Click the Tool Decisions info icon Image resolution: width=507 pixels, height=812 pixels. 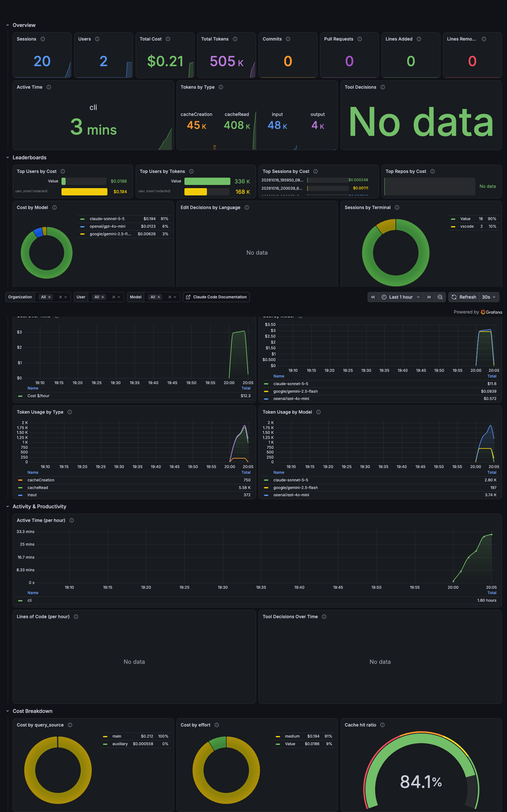coord(382,87)
